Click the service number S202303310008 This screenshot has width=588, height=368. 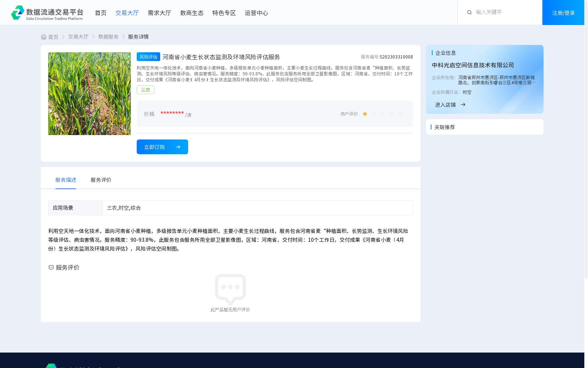pyautogui.click(x=396, y=57)
